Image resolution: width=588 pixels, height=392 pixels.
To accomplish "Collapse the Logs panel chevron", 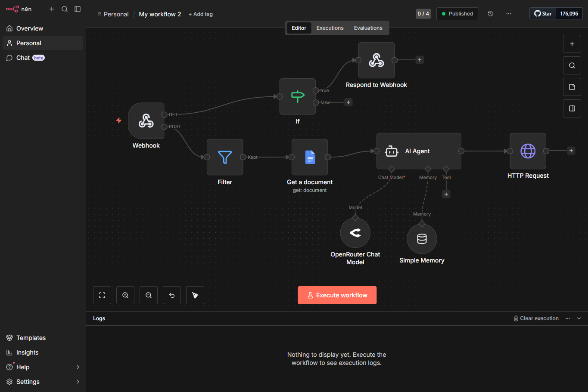I will pos(579,318).
